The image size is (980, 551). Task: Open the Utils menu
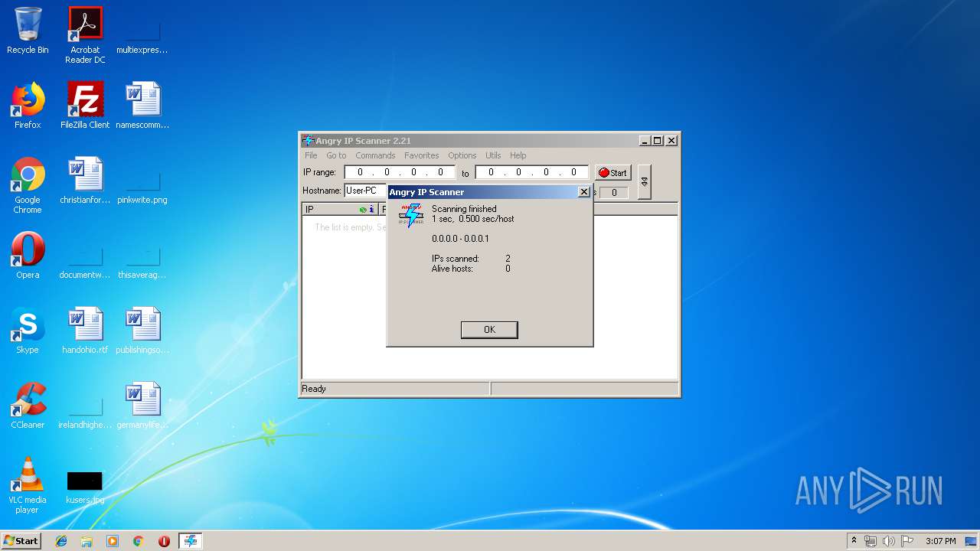(x=493, y=155)
